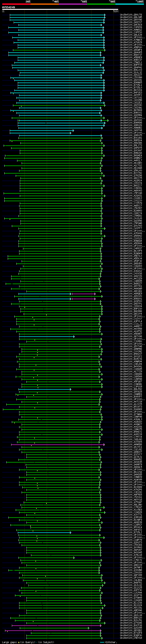Screen dimensions: 146x644
Task: Click the =100char. scale legend
Action: [108, 642]
